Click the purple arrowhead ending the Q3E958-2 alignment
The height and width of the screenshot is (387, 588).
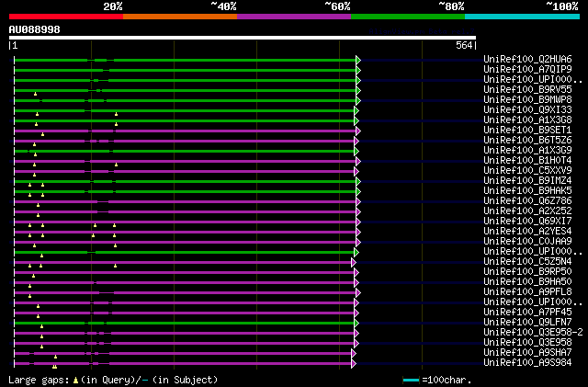(356, 334)
